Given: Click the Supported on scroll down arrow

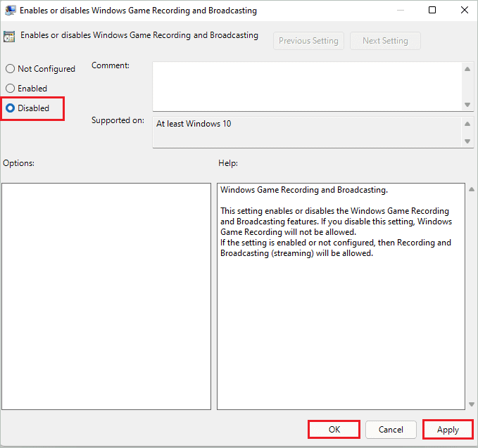Looking at the screenshot, I should [467, 141].
